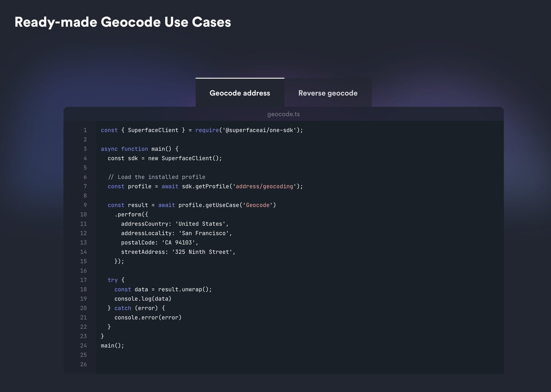Screen dimensions: 551x392
Task: Click the addressLocality 'San Francisco' line
Action: click(x=177, y=233)
